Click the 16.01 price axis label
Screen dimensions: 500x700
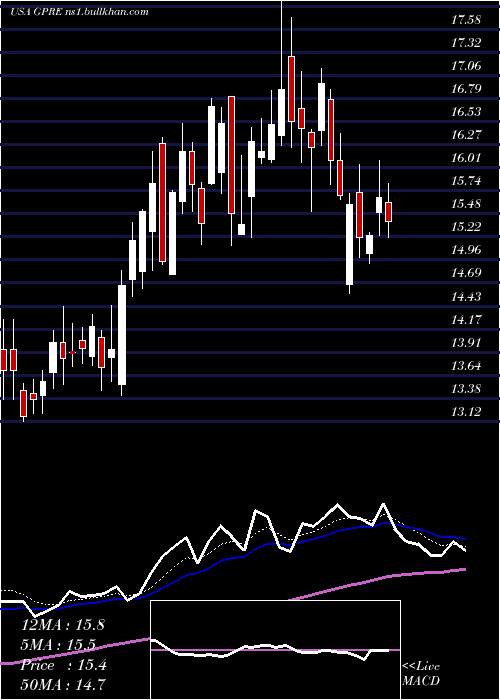pos(467,158)
